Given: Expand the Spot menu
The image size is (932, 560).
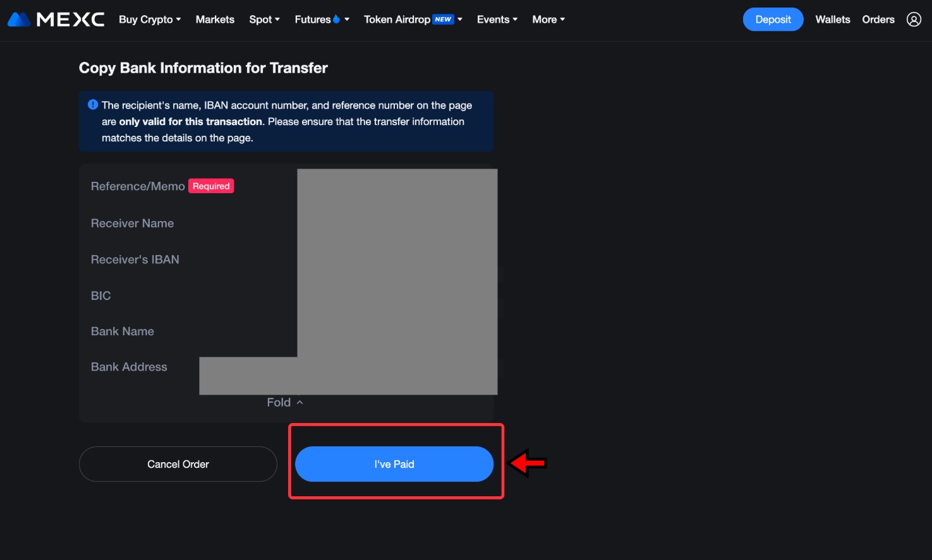Looking at the screenshot, I should pos(264,19).
